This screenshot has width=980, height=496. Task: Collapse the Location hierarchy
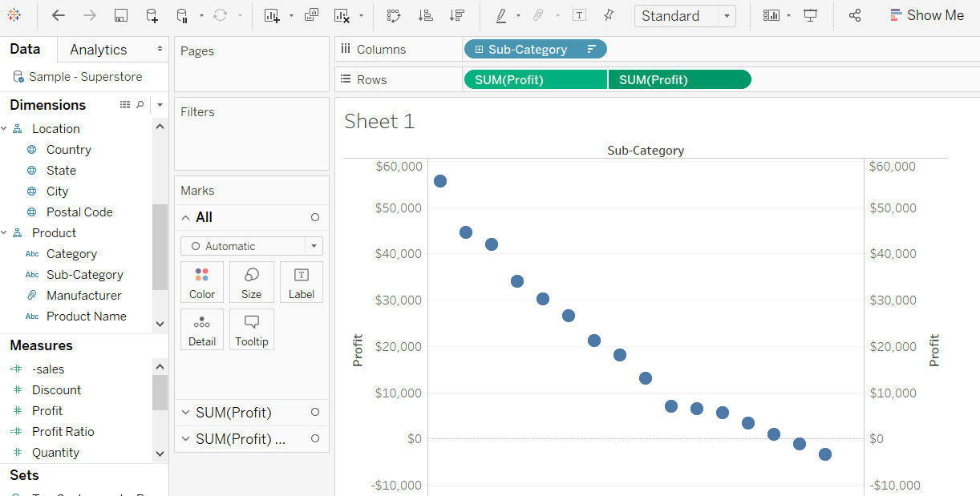coord(3,129)
